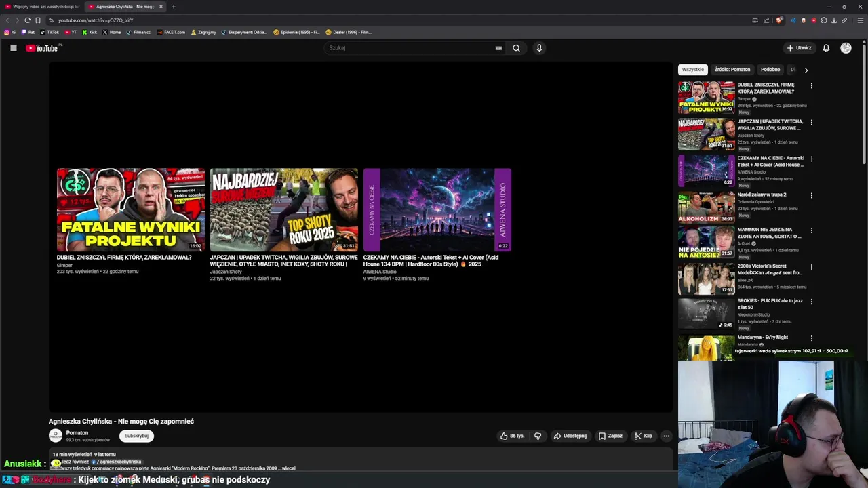Dislike the video with thumbs down

[x=538, y=436]
